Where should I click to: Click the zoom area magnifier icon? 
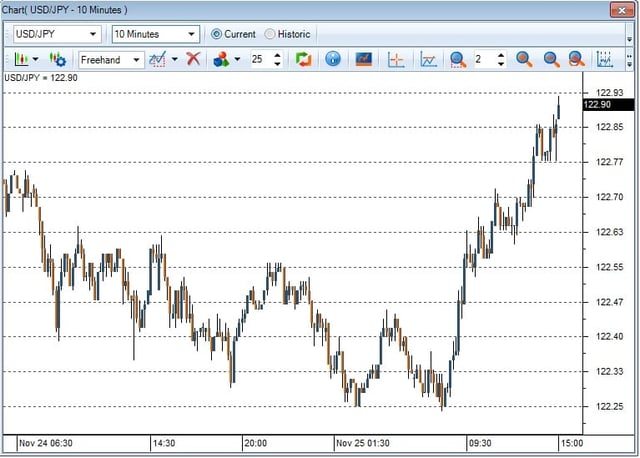tap(458, 60)
